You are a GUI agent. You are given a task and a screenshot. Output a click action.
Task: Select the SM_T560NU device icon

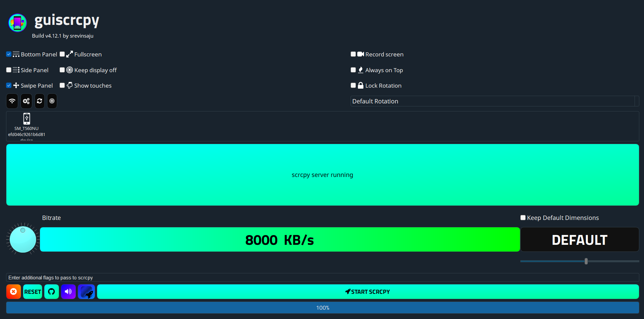pos(27,119)
